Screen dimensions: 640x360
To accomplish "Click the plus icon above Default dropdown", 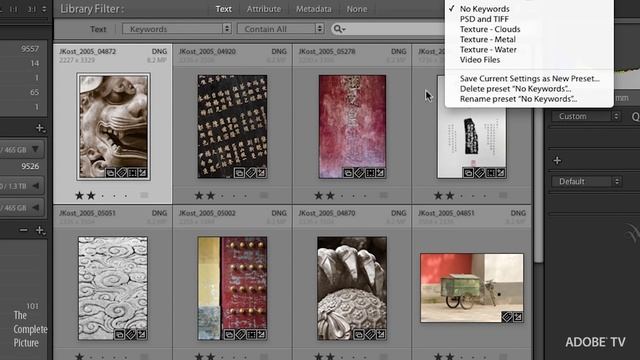I will [x=557, y=160].
